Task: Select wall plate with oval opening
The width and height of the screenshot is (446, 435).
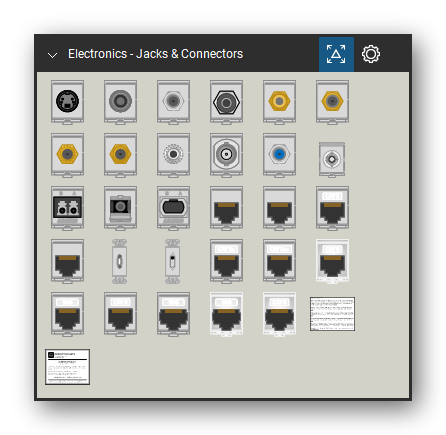Action: (119, 261)
